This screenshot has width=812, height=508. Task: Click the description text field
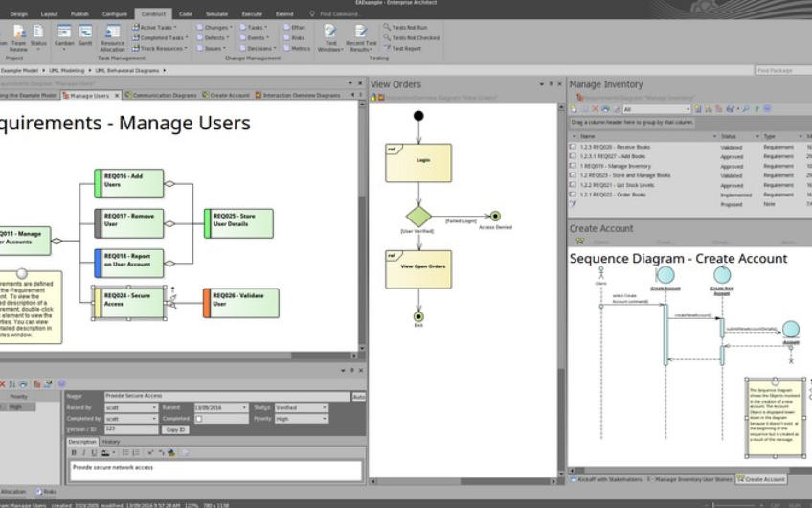215,470
